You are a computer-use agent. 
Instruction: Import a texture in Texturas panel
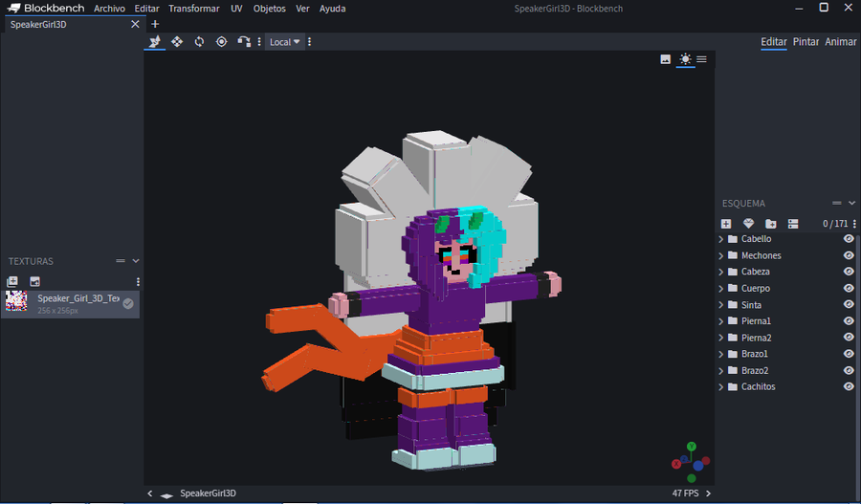[12, 281]
